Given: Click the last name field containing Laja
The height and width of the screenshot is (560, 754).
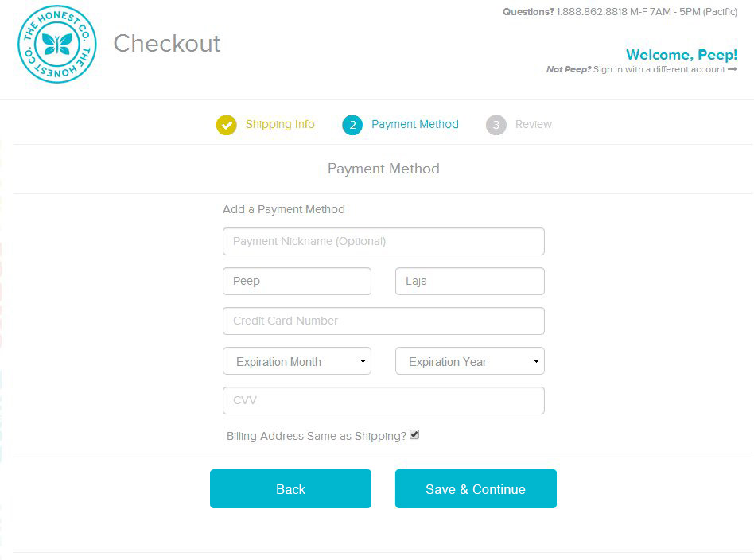Looking at the screenshot, I should pyautogui.click(x=470, y=281).
